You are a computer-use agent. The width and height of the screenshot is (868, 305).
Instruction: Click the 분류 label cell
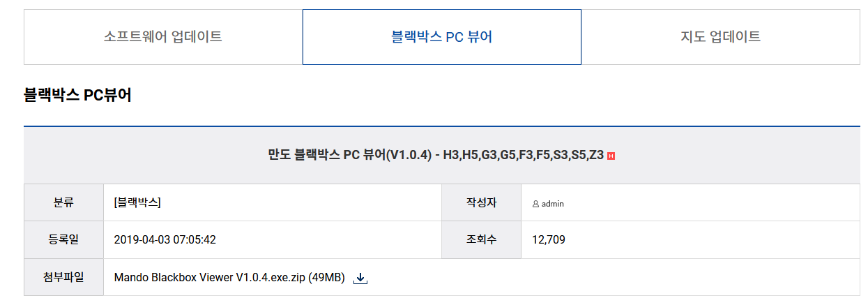pos(63,202)
